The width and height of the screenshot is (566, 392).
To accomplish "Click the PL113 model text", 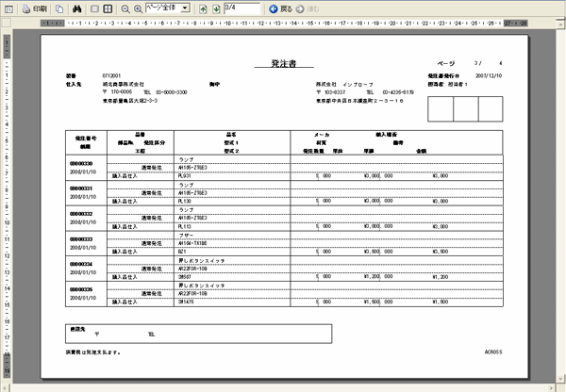I will coord(185,226).
